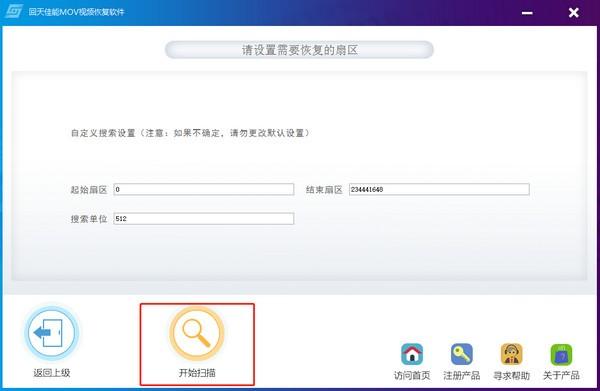The image size is (600, 391).
Task: Click the 返回上级 back arrow icon
Action: click(x=52, y=333)
